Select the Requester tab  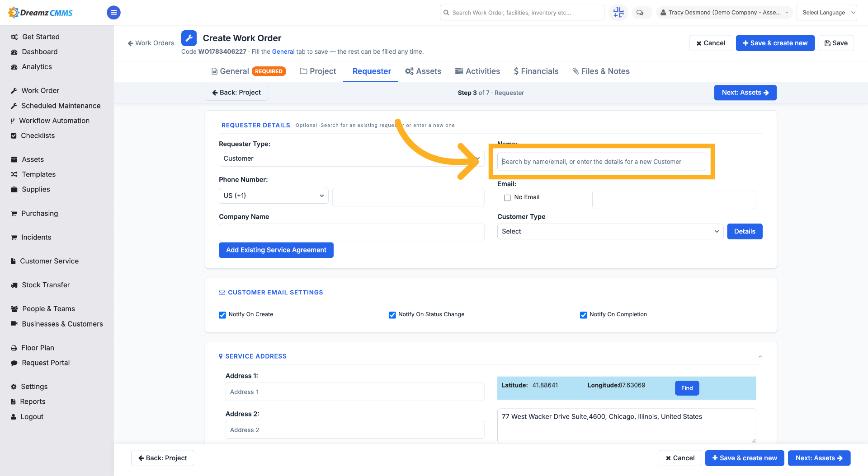point(372,71)
